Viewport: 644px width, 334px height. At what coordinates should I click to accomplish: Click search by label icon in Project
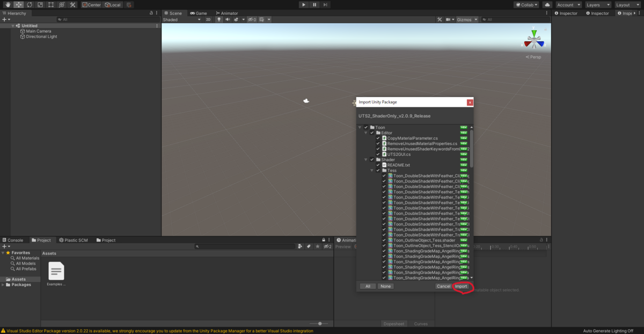click(x=309, y=246)
